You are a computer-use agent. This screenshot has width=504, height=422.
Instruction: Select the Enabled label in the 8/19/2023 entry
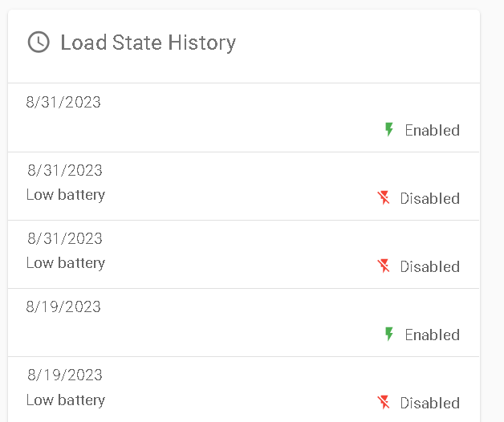432,335
